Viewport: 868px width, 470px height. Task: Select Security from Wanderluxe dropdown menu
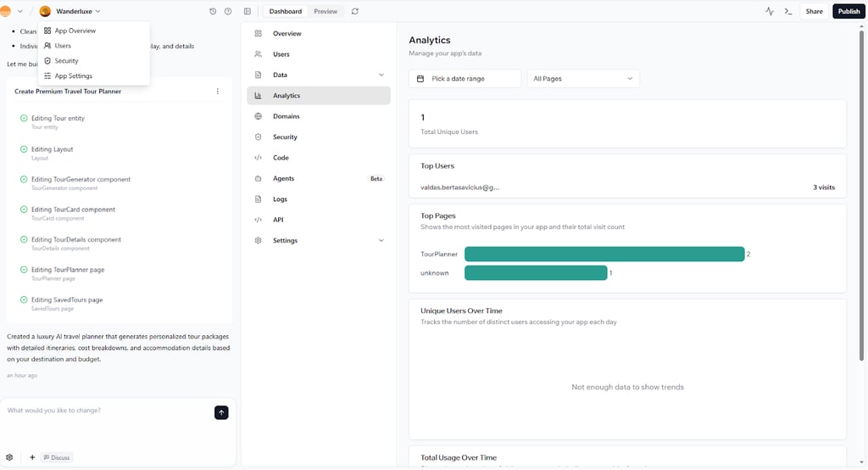(93, 61)
